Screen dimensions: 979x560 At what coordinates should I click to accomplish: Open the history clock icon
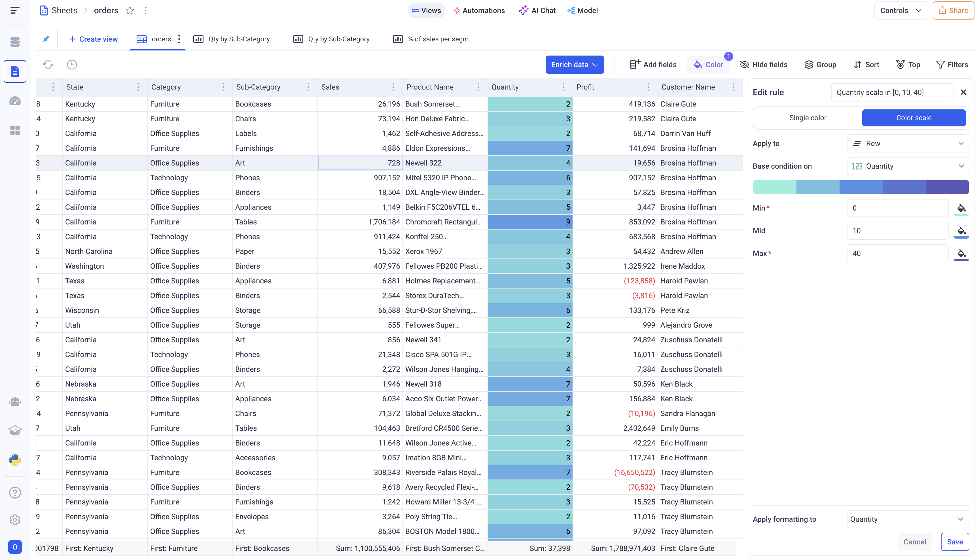tap(72, 65)
